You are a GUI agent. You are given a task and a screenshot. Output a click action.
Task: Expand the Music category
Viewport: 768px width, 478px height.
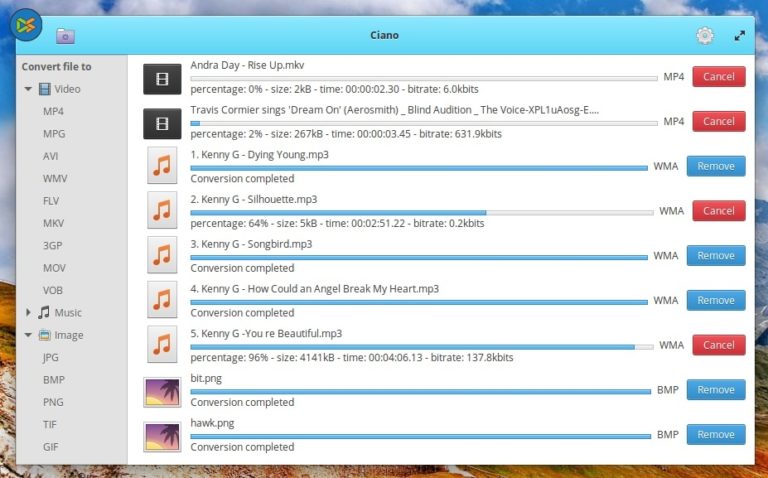[x=29, y=313]
